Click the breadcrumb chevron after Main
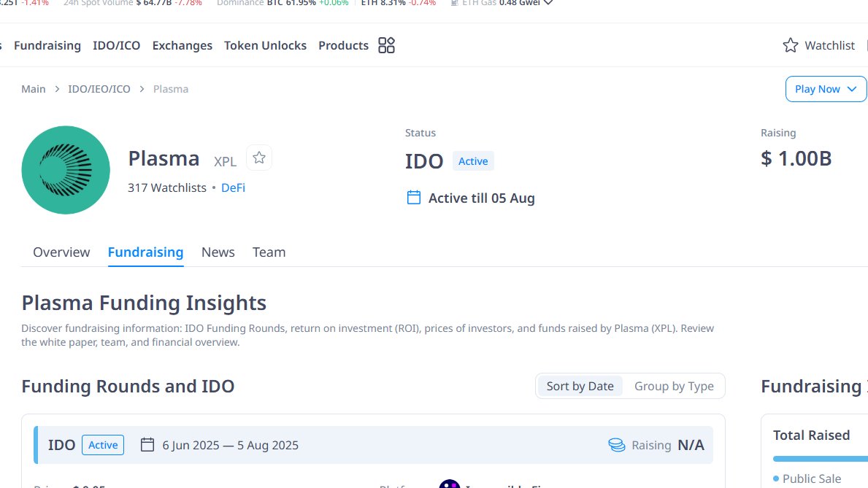Image resolution: width=868 pixels, height=488 pixels. point(57,89)
